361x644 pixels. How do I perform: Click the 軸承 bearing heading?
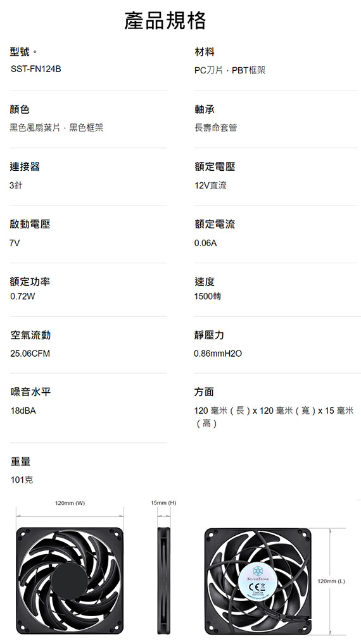205,109
